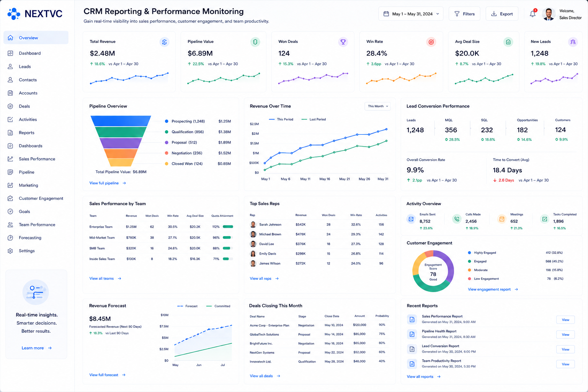Viewport: 588px width, 392px height.
Task: View the Team Productivity Report
Action: pyautogui.click(x=565, y=364)
